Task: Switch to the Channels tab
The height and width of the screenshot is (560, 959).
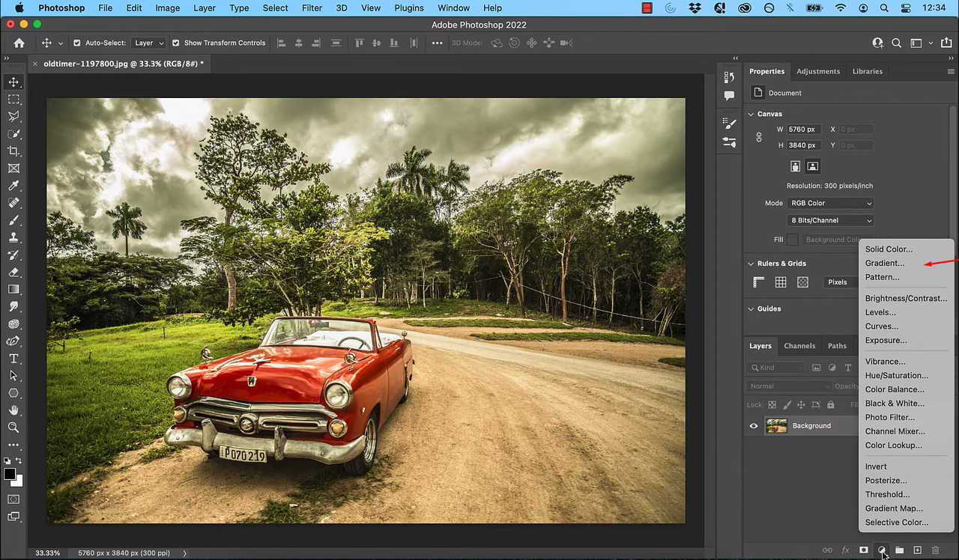Action: (799, 345)
